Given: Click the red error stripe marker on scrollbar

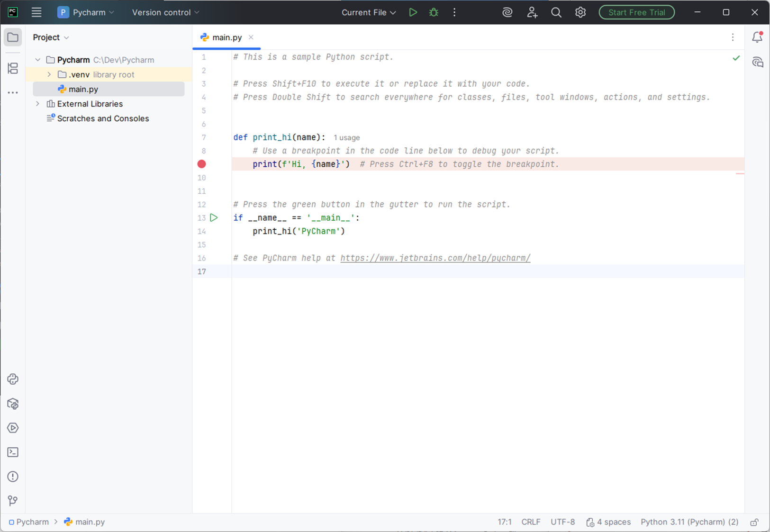Looking at the screenshot, I should point(740,174).
